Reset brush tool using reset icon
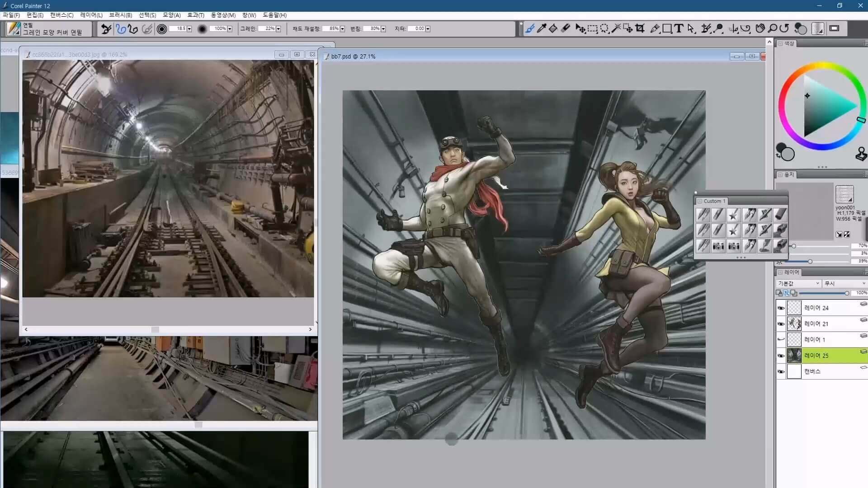The width and height of the screenshot is (868, 488). pos(106,29)
